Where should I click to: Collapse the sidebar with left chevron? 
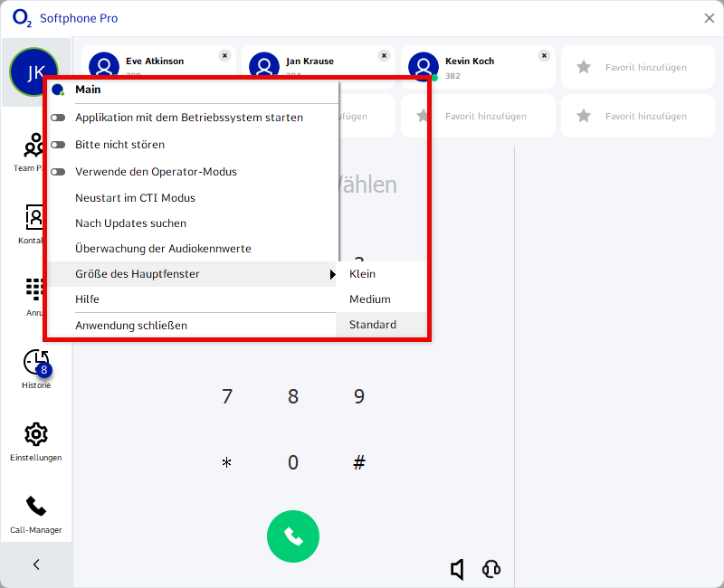coord(36,564)
